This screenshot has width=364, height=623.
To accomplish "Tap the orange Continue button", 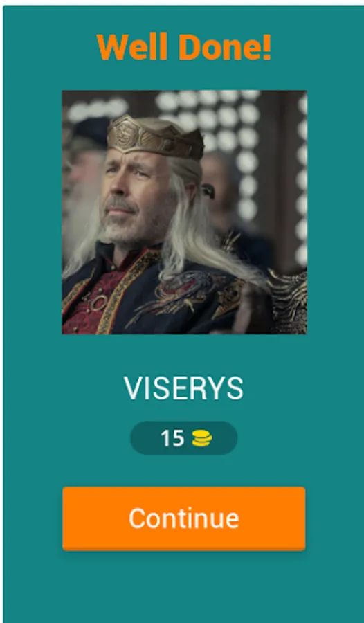I will [x=183, y=518].
